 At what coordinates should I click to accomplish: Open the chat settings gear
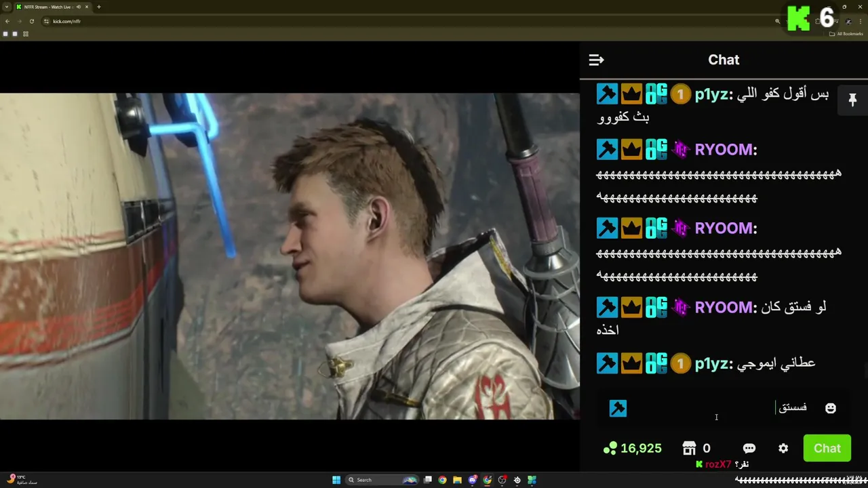point(783,449)
